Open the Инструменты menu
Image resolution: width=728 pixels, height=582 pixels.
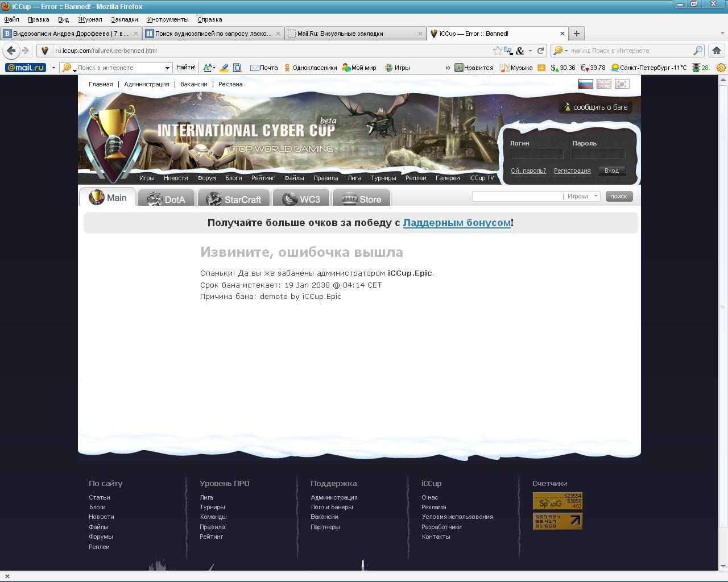(168, 19)
